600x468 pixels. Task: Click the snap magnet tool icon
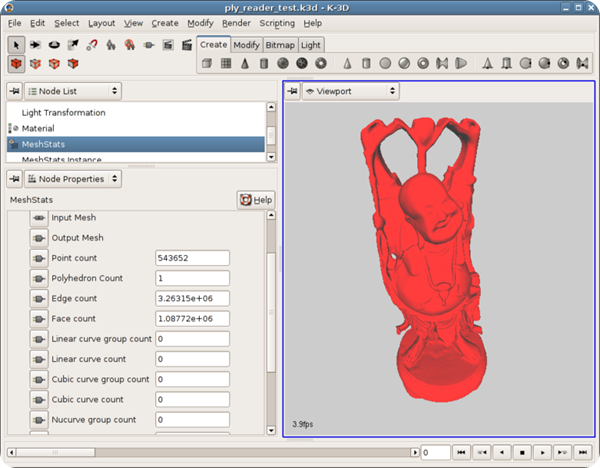coord(92,45)
